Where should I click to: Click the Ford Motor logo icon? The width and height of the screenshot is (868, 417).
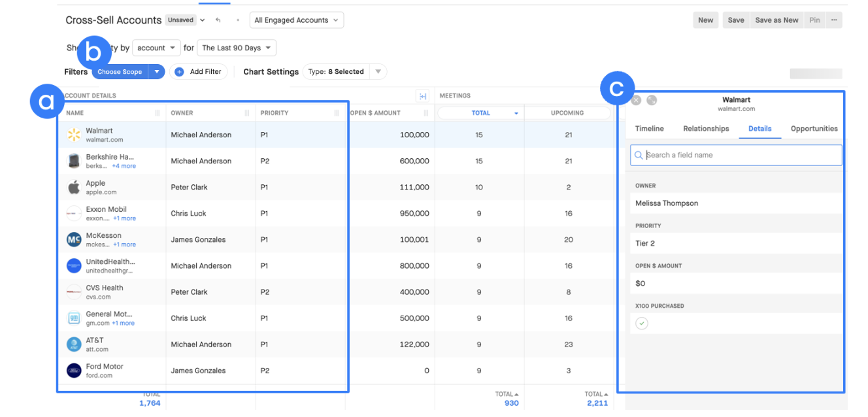pyautogui.click(x=74, y=371)
